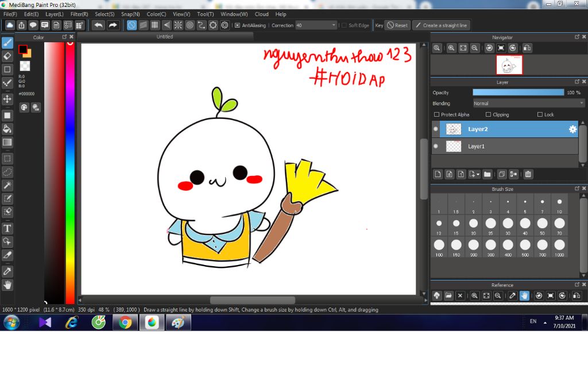The height and width of the screenshot is (380, 588).
Task: Select the Eyedropper tool in left toolbox
Action: point(7,271)
